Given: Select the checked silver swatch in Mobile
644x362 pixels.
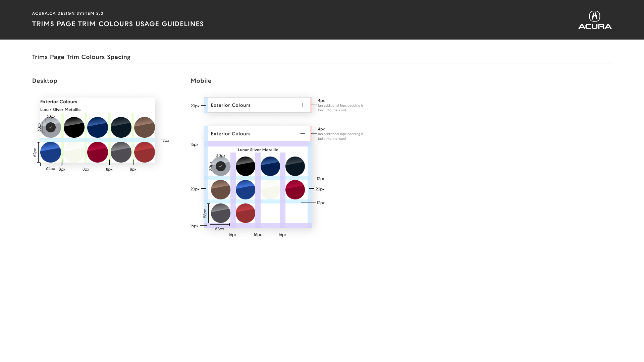Looking at the screenshot, I should point(221,166).
